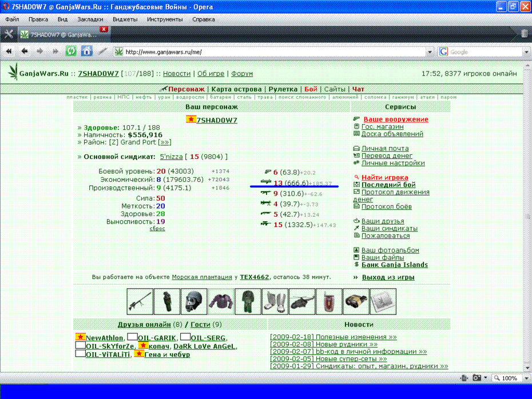The image size is (532, 399).
Task: Click the URL address field
Action: pos(270,52)
